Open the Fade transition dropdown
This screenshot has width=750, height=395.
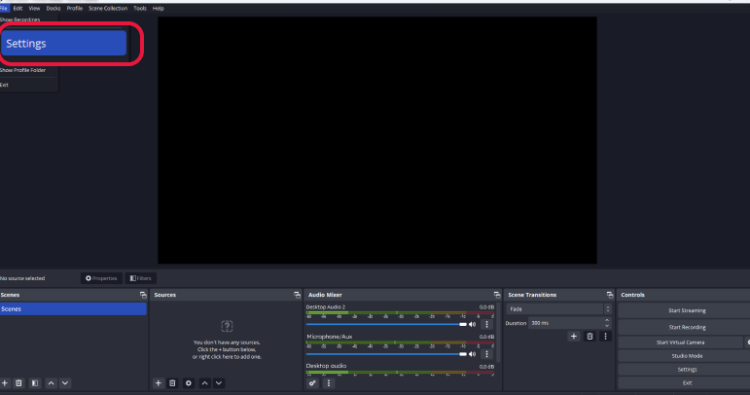click(x=559, y=309)
